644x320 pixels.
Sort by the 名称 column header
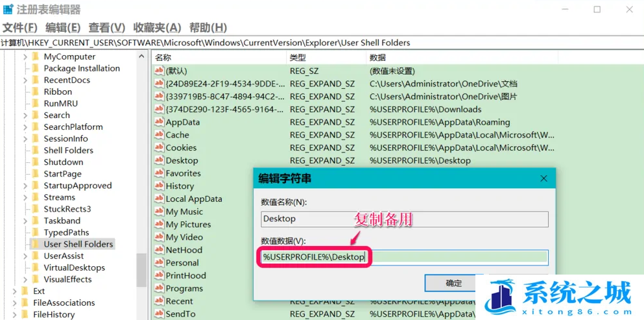click(x=219, y=58)
